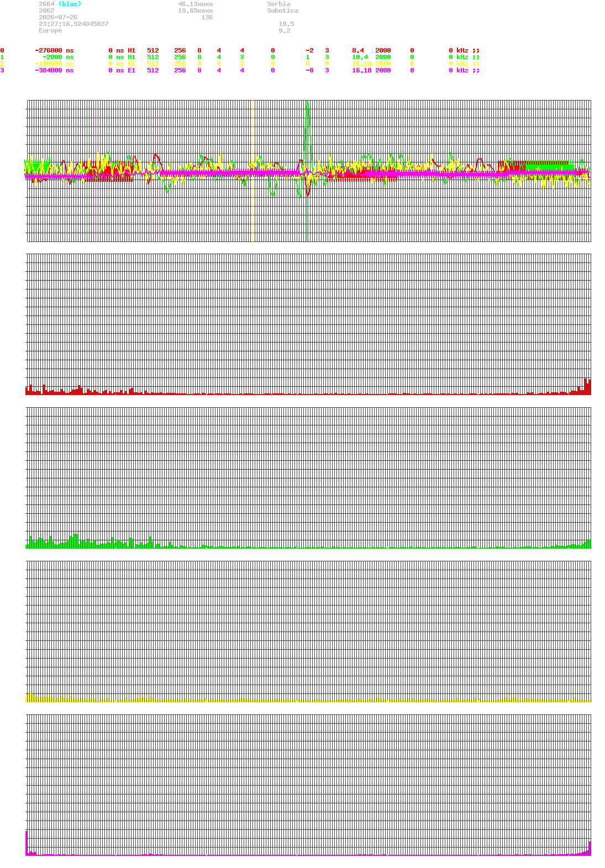Click the magenta channel value -8
This screenshot has height=868, width=605.
309,70
